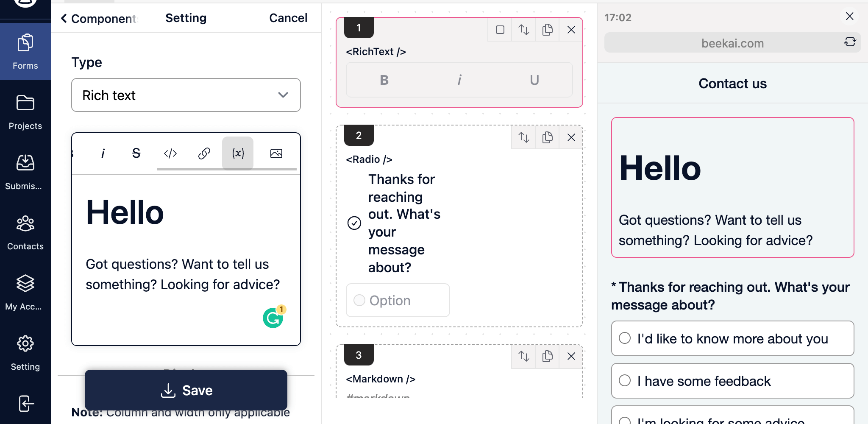Image resolution: width=868 pixels, height=424 pixels.
Task: Open the Grammarly suggestion badge
Action: coord(274,317)
